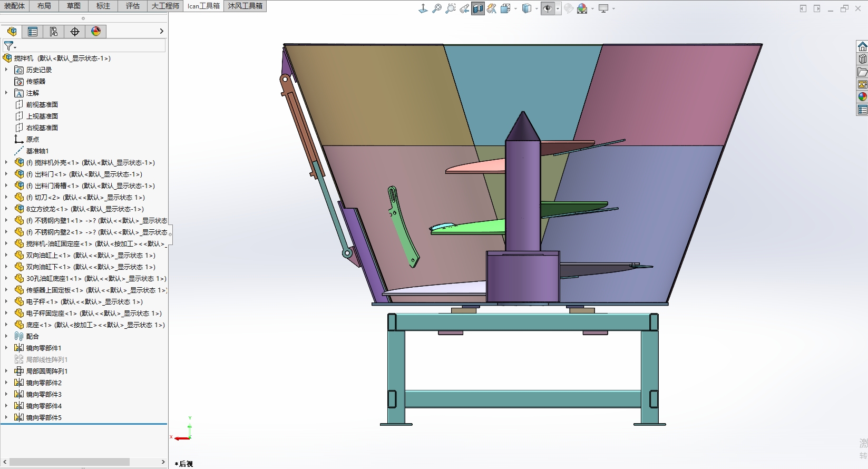Viewport: 868px width, 469px height.
Task: Open Custom Properties task pane icon
Action: tap(862, 110)
